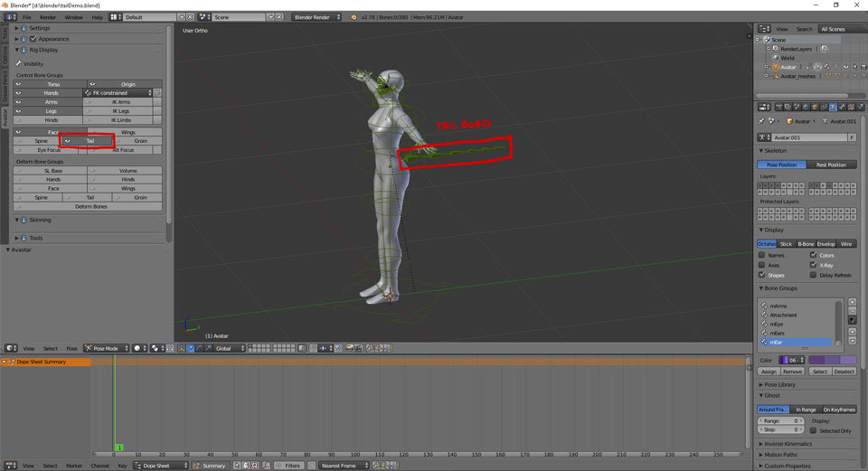
Task: Switch to All Scenes outliner tab
Action: [x=835, y=29]
